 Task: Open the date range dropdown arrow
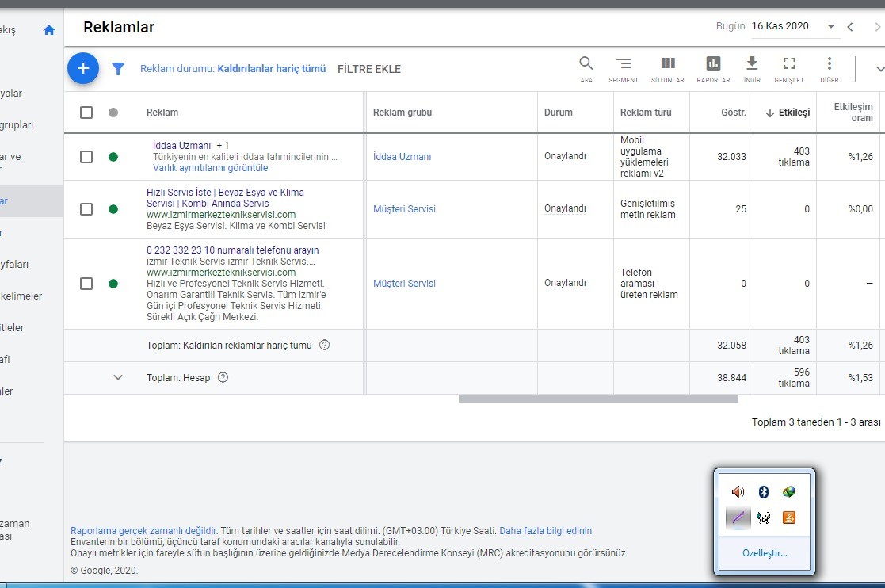pos(831,26)
